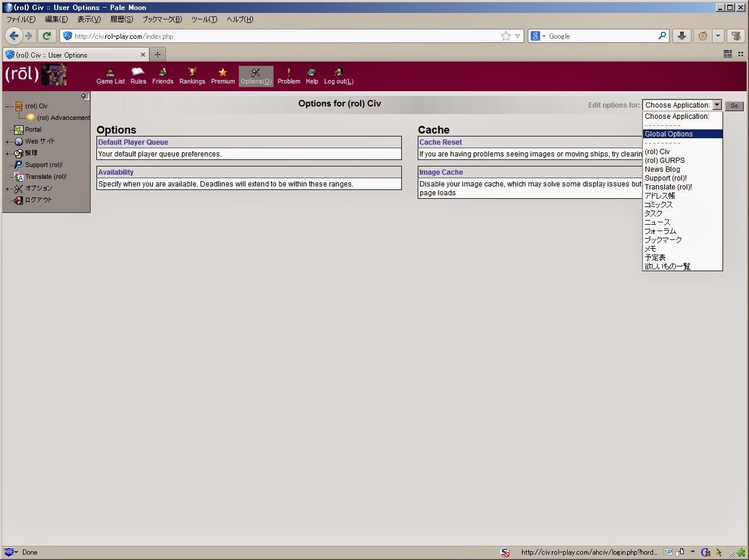Screen dimensions: 749x560
Task: Expand the Web サイト tree node
Action: click(8, 142)
